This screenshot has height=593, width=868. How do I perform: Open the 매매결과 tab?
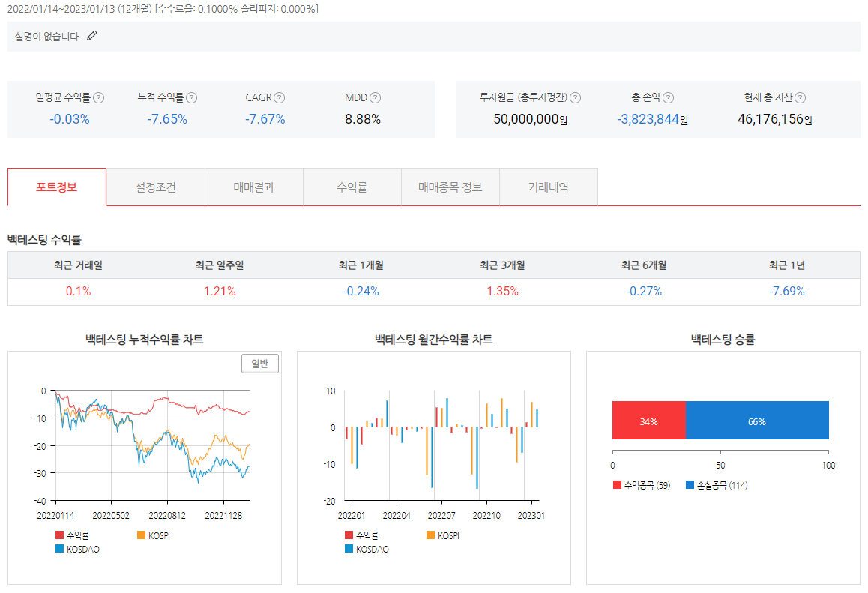(x=254, y=187)
